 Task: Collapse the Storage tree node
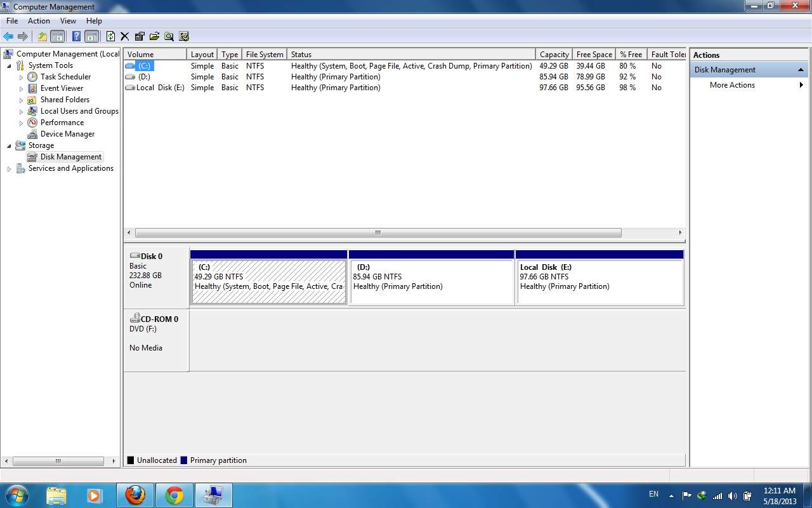9,145
